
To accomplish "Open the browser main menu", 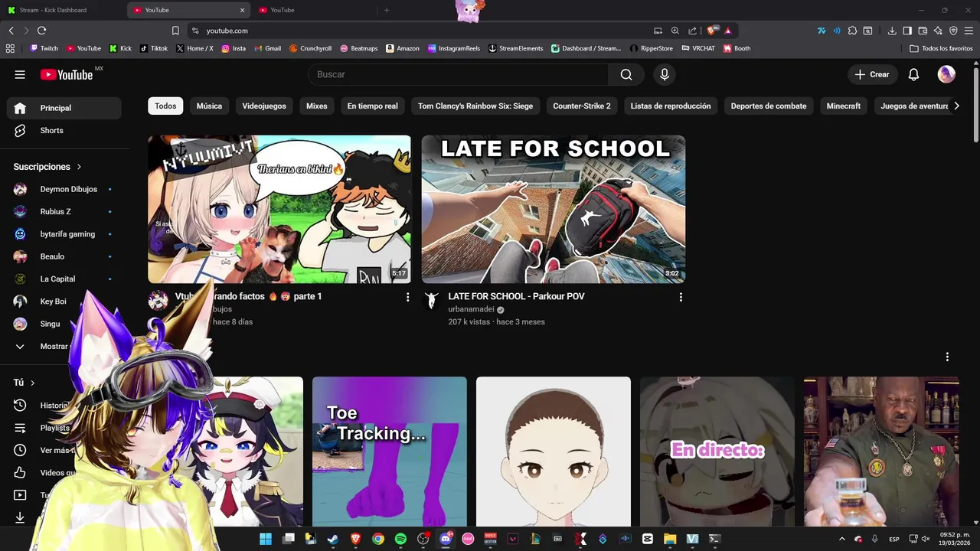I will pyautogui.click(x=969, y=31).
